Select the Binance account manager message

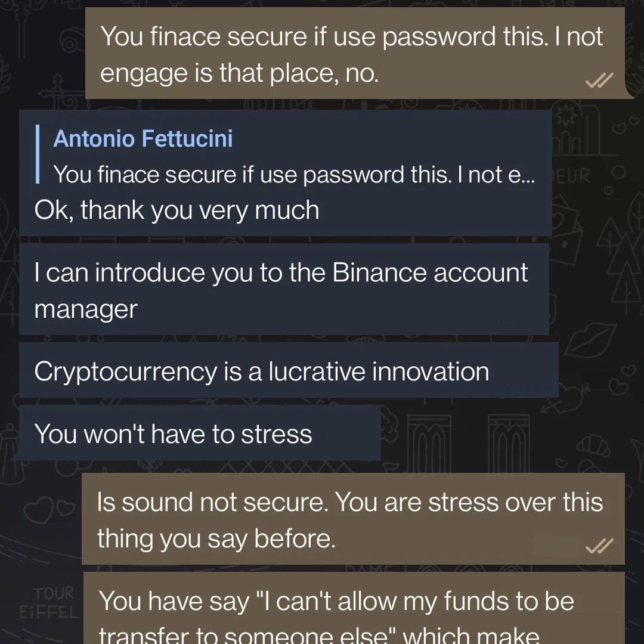pos(284,289)
